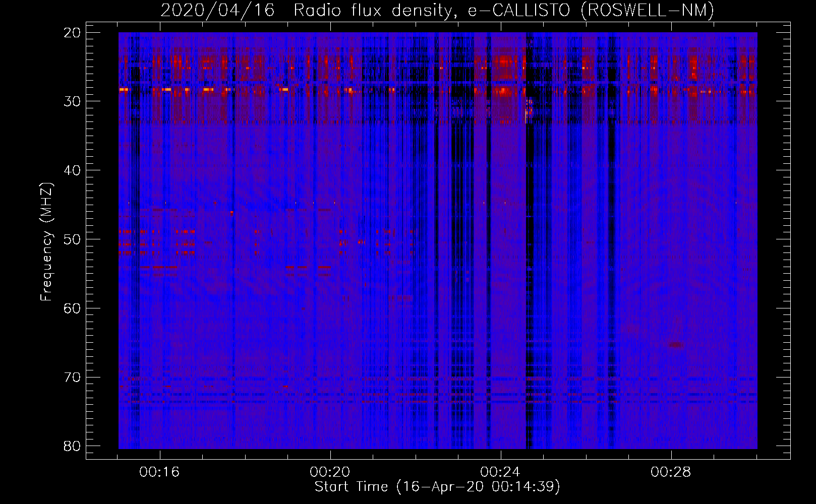Click the 70 MHz frequency tick label

coord(73,377)
